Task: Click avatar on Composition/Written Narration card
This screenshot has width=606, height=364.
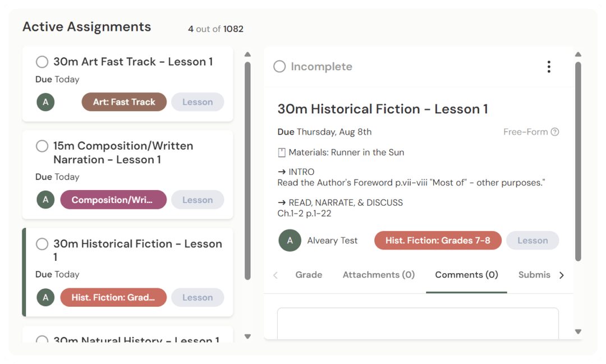Action: [45, 200]
